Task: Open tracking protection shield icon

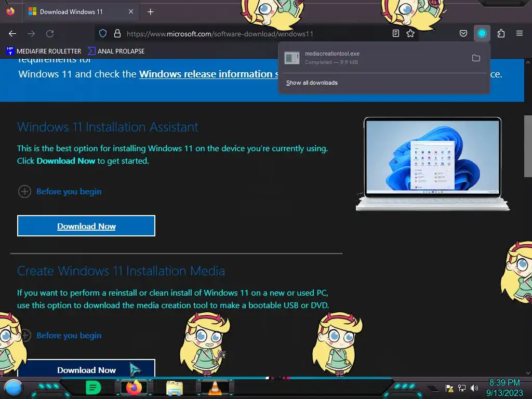Action: 103,33
